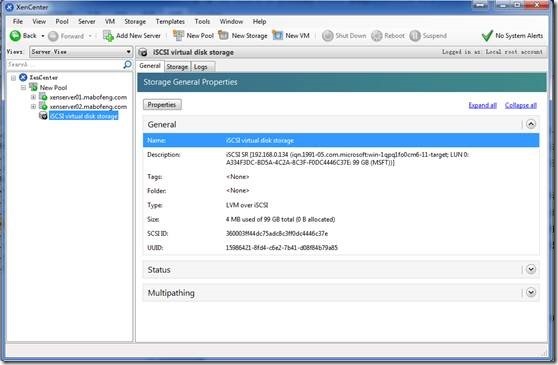Image resolution: width=558 pixels, height=365 pixels.
Task: Expand the Multipathing section chevron
Action: click(531, 292)
